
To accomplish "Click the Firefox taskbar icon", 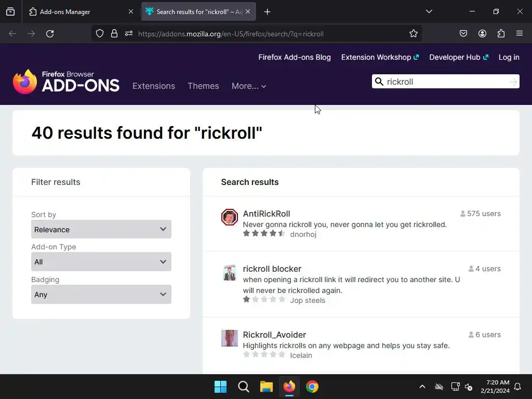I will [289, 387].
